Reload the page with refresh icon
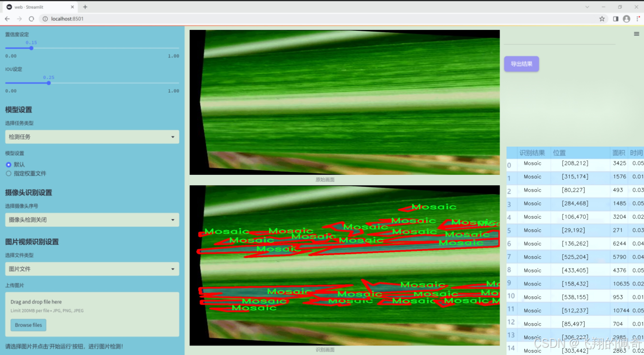Image resolution: width=644 pixels, height=355 pixels. click(x=31, y=19)
